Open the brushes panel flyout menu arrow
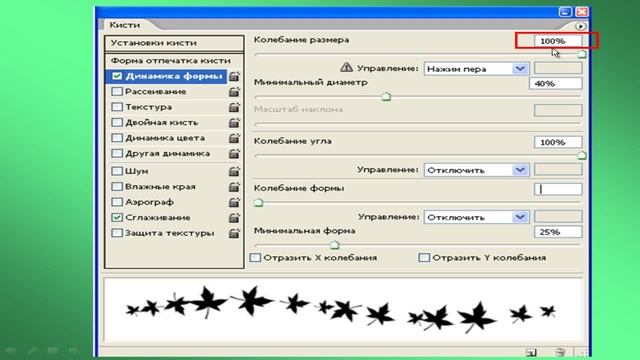The image size is (640, 360). pyautogui.click(x=580, y=26)
